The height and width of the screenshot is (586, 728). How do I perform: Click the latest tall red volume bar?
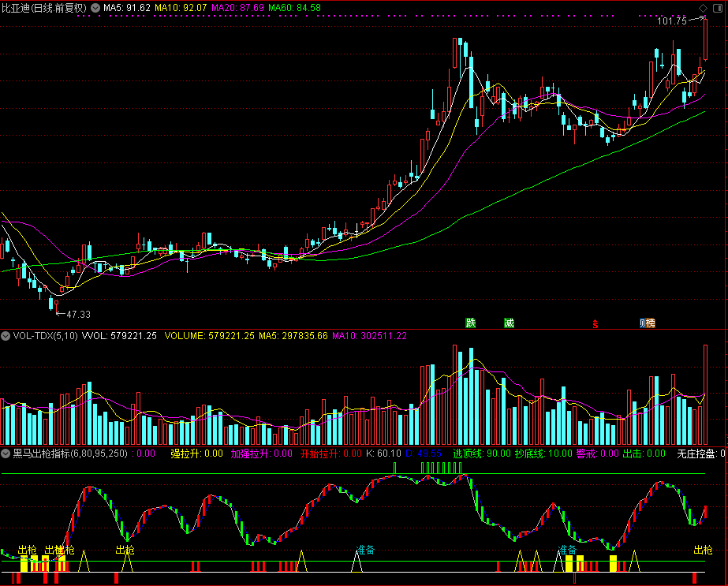706,394
